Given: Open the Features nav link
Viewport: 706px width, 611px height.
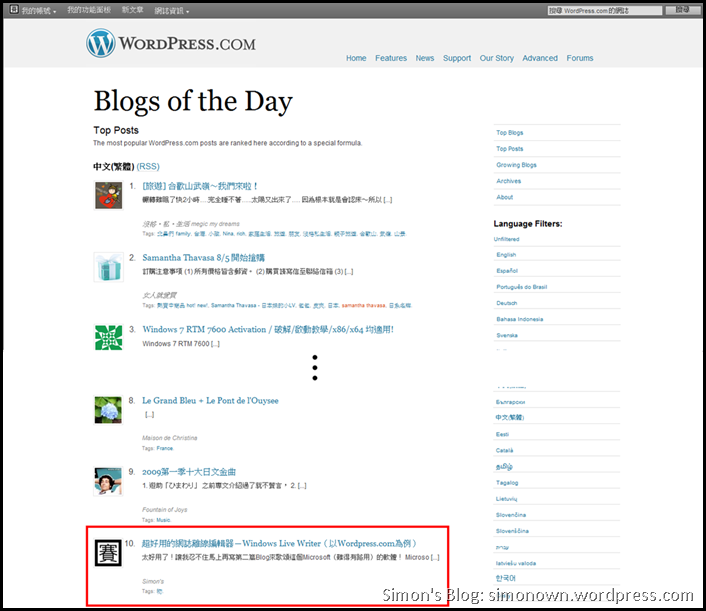Looking at the screenshot, I should pos(391,58).
